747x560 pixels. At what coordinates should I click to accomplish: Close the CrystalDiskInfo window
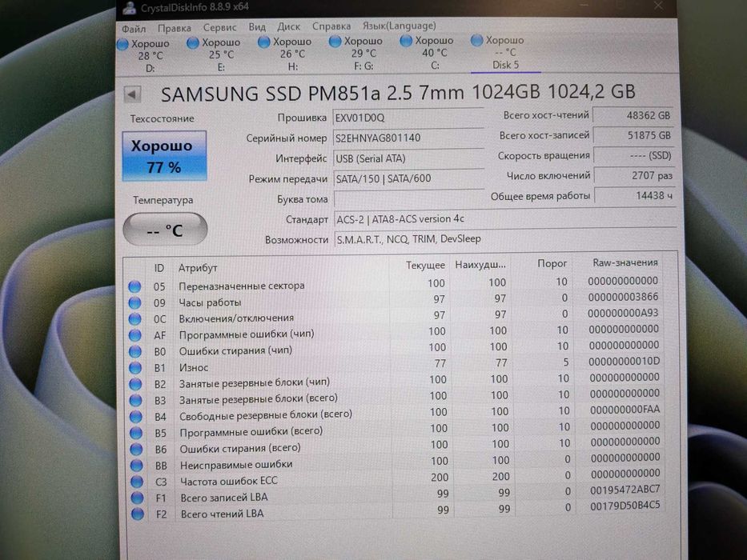click(658, 6)
